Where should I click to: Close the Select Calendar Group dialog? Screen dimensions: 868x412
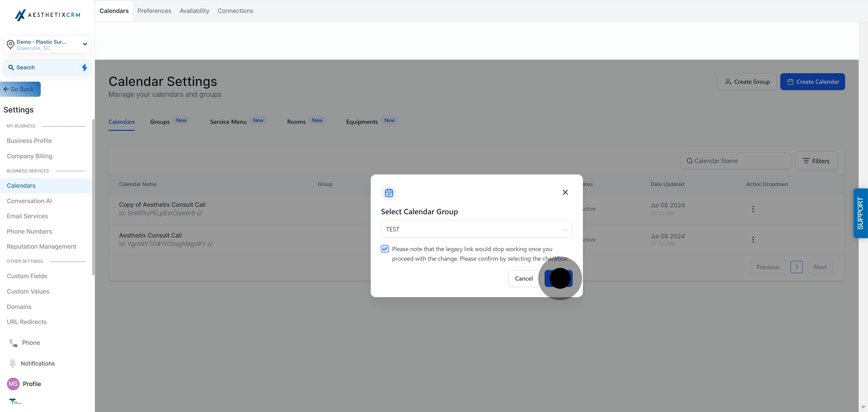pyautogui.click(x=565, y=192)
